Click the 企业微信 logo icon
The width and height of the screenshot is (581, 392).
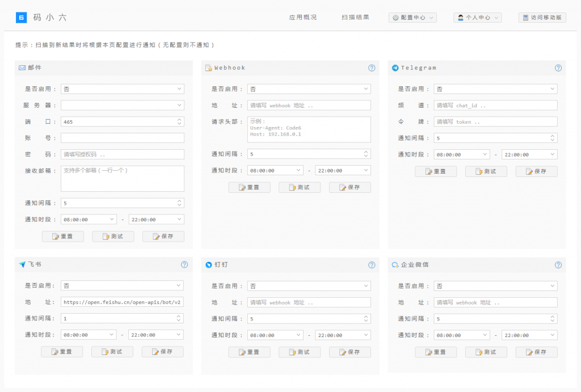395,265
